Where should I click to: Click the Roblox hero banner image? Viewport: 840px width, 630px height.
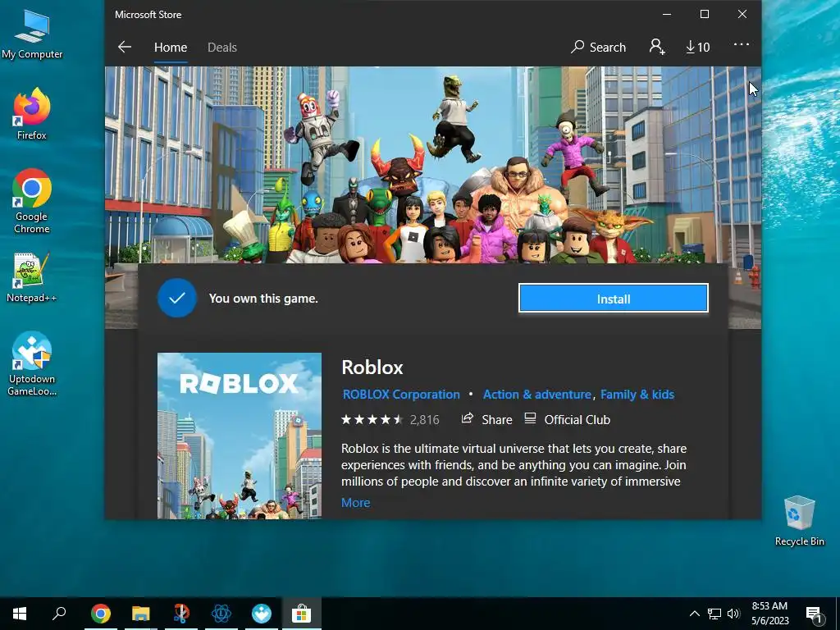click(x=433, y=164)
